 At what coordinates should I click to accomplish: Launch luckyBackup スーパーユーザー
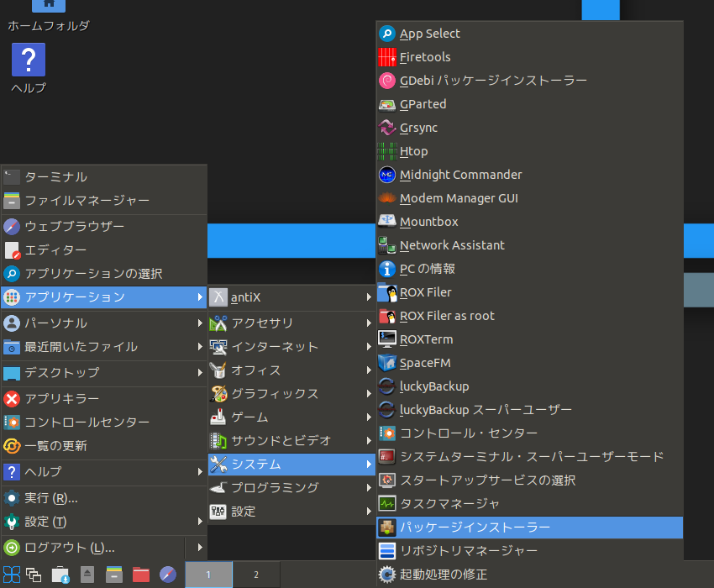pos(529,410)
